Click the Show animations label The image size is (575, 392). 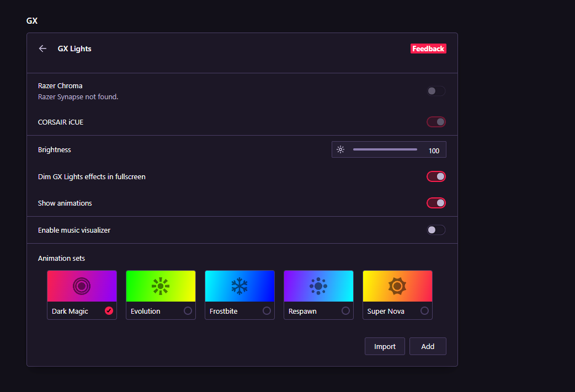coord(65,203)
